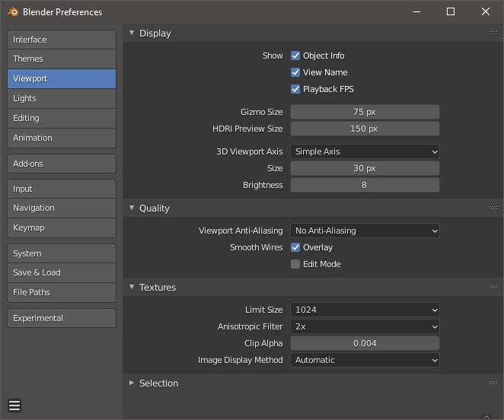
Task: Disable the Object Info checkbox
Action: point(295,56)
